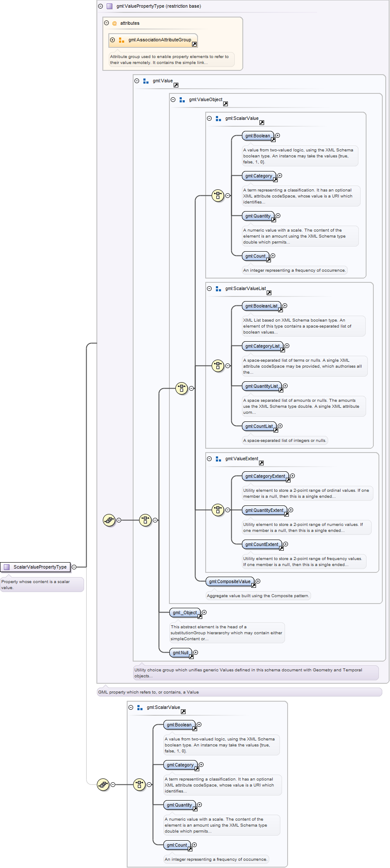Expand the gml:_Object element
390x868 pixels.
click(x=204, y=613)
